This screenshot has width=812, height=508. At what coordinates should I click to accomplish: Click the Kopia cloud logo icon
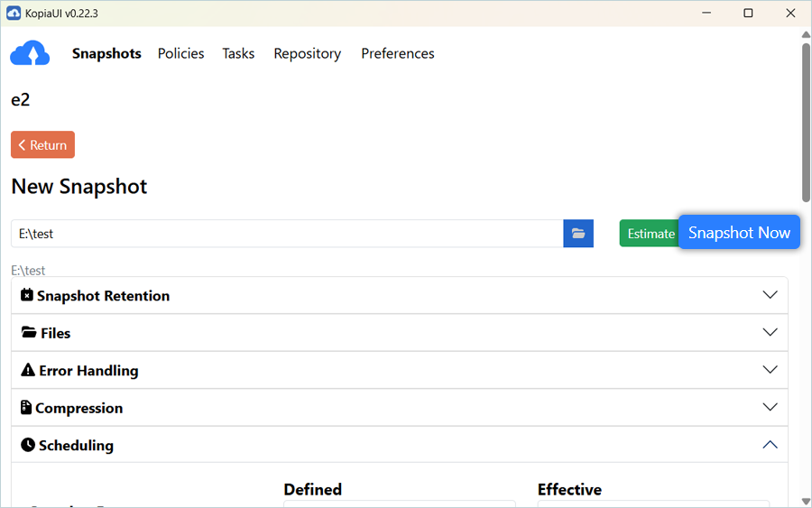tap(30, 54)
